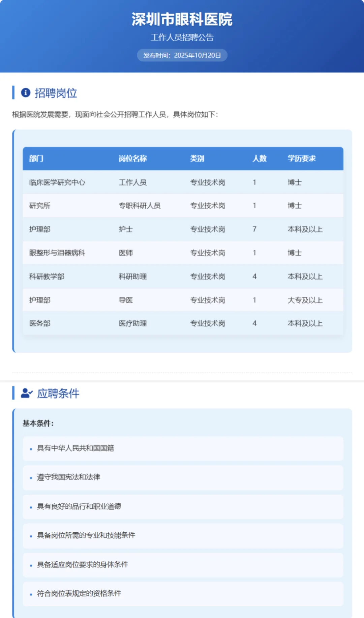Click the 深圳市眼科医院 title

tap(182, 20)
